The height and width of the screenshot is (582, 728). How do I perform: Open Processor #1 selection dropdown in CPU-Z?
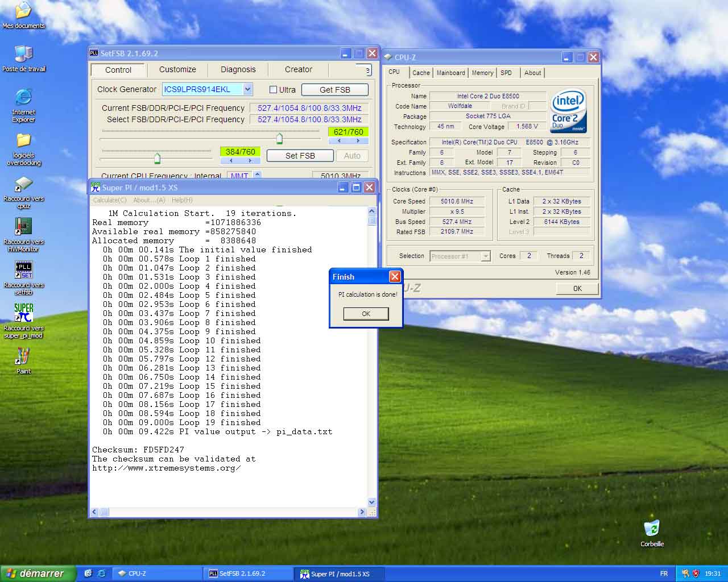485,256
